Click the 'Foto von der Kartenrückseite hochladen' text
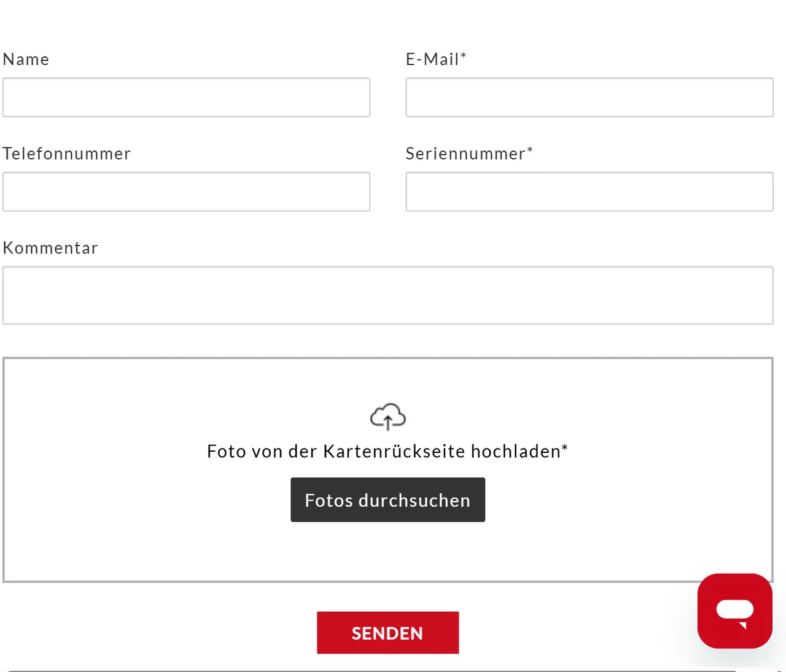Screen dimensions: 786x672 [384, 451]
